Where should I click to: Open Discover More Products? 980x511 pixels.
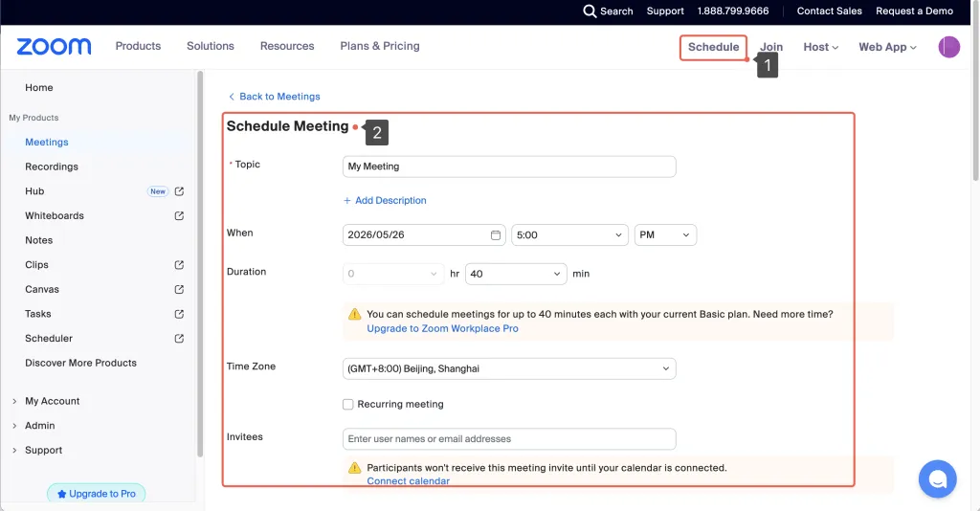point(80,363)
